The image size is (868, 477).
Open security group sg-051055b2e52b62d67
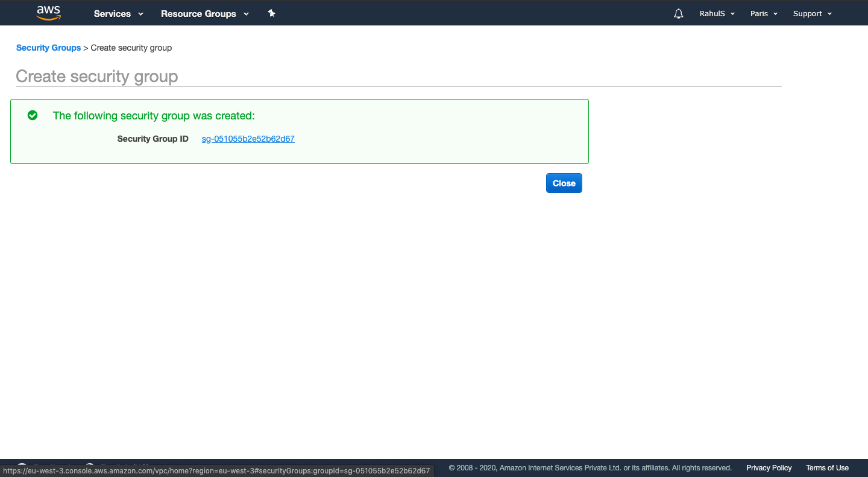coord(248,139)
